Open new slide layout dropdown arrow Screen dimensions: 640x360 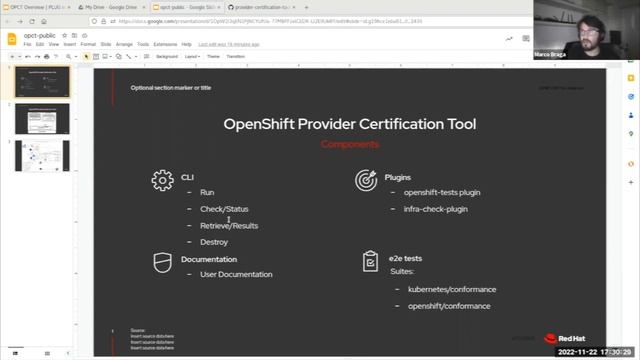pyautogui.click(x=19, y=56)
